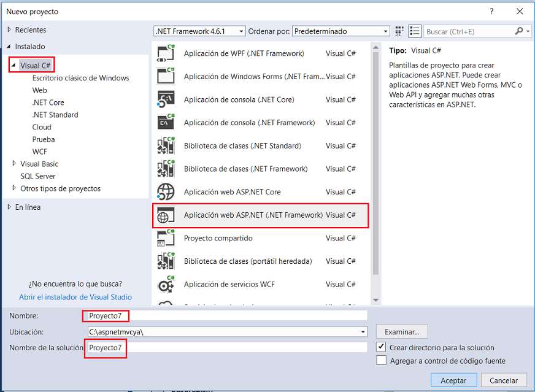Select the Web category under Visual C#
This screenshot has width=535, height=392.
coord(40,90)
